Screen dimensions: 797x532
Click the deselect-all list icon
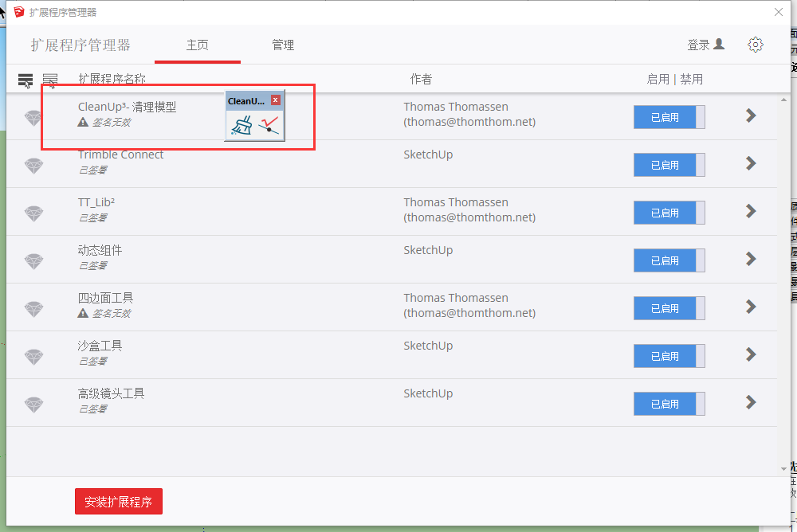coord(49,80)
